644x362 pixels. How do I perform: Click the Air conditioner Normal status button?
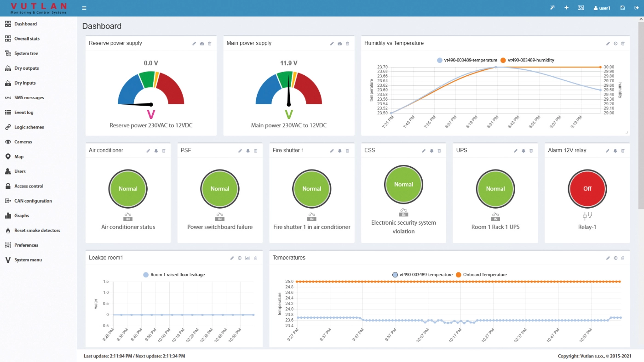128,188
